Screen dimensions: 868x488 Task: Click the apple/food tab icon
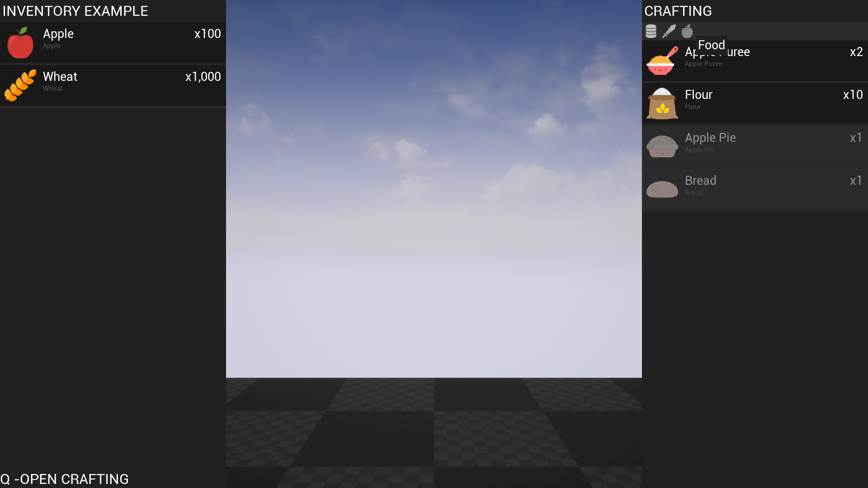pos(687,30)
